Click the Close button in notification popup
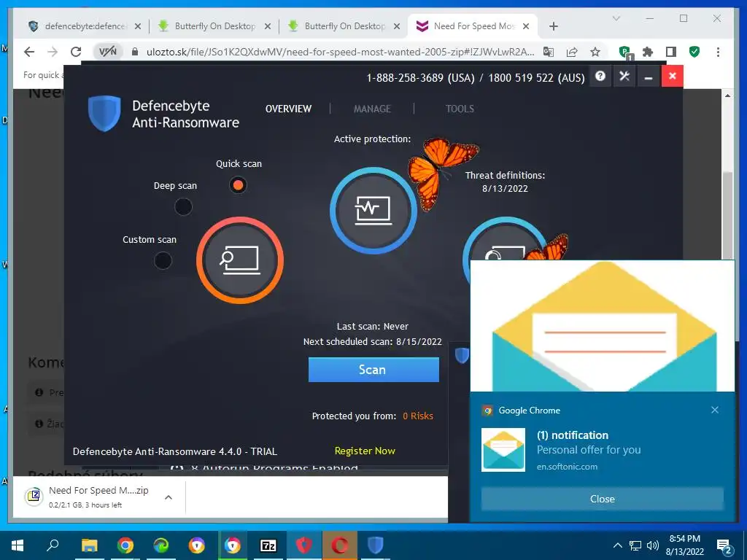 click(602, 499)
